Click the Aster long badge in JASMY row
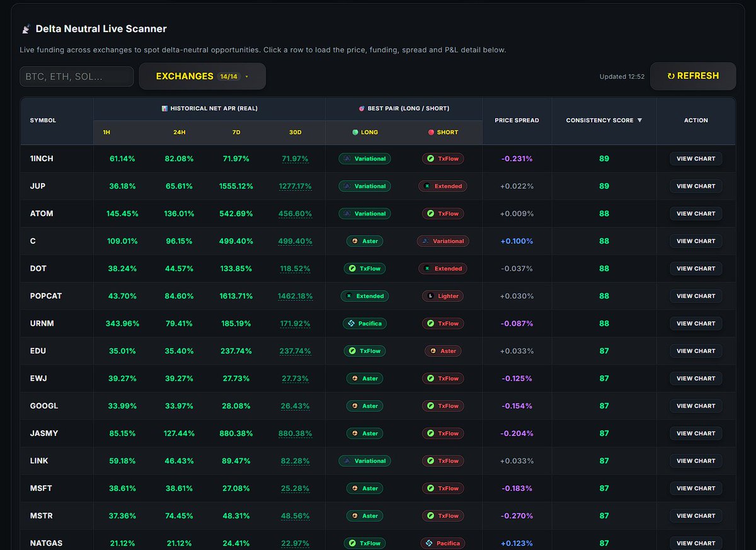756x550 pixels. pyautogui.click(x=365, y=433)
